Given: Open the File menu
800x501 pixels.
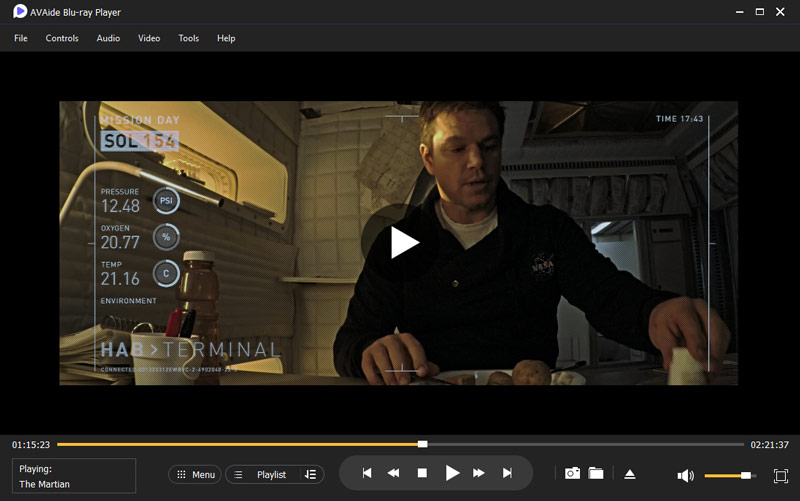Looking at the screenshot, I should tap(21, 38).
